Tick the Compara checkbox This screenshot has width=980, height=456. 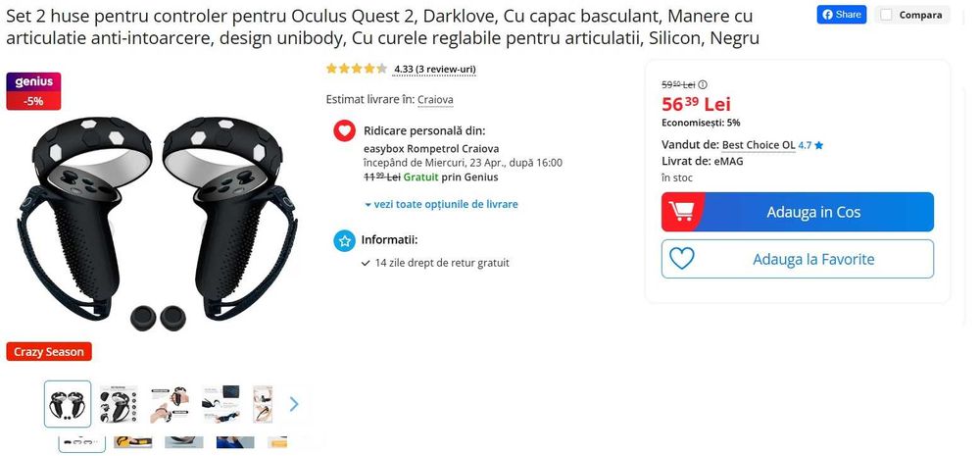point(886,15)
